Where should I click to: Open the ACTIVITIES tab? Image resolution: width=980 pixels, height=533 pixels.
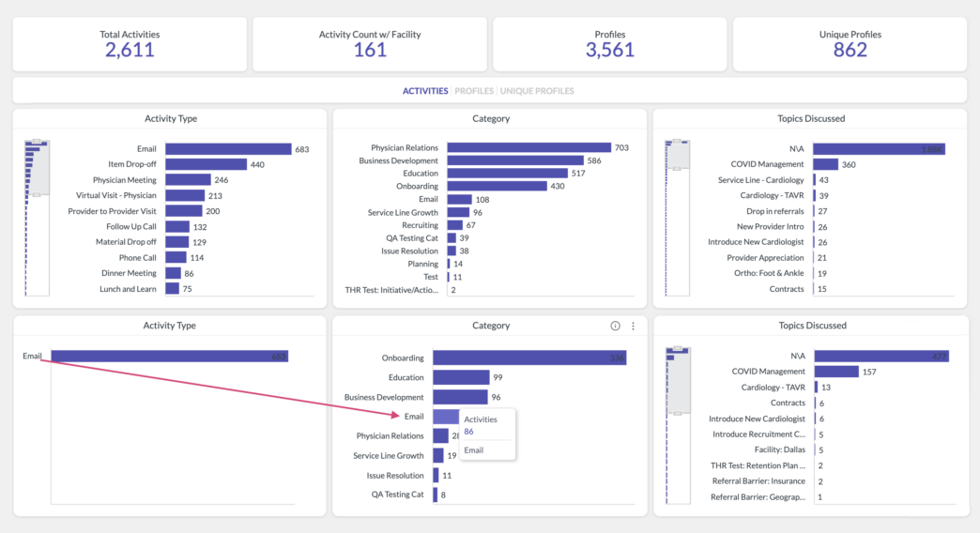pyautogui.click(x=425, y=91)
